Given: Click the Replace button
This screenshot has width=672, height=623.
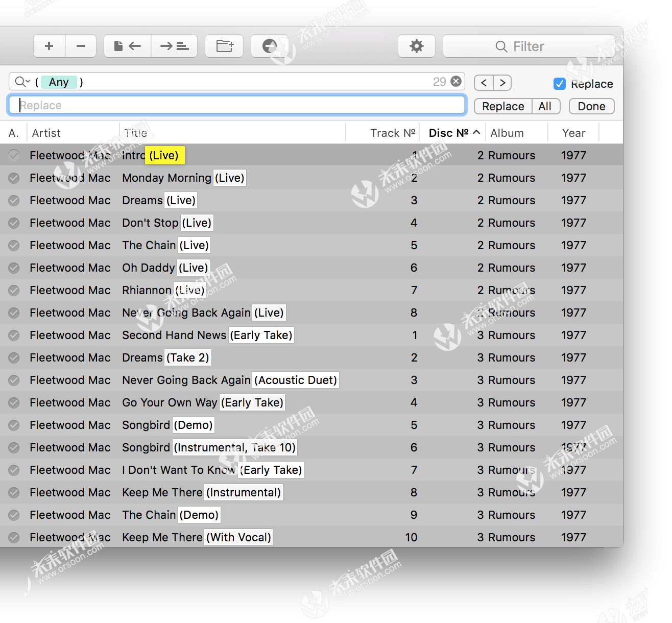Looking at the screenshot, I should click(503, 106).
